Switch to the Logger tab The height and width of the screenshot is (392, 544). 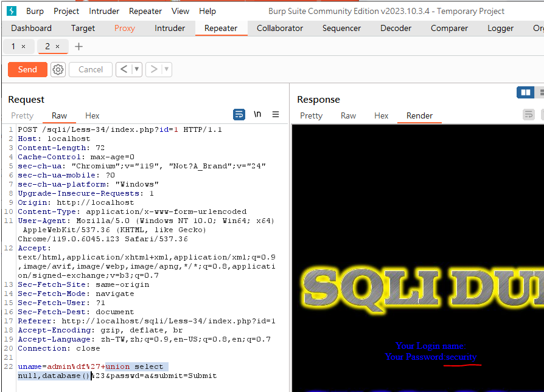pyautogui.click(x=500, y=29)
